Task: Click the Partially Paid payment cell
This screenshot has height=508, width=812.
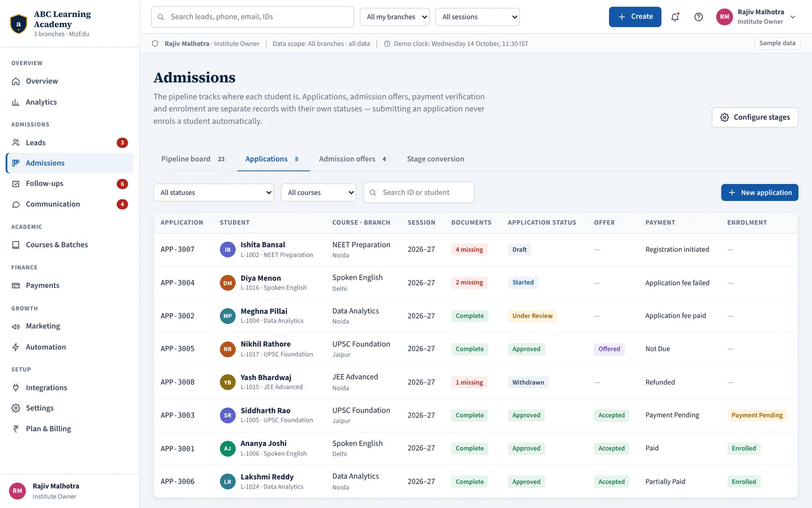Action: [x=665, y=482]
